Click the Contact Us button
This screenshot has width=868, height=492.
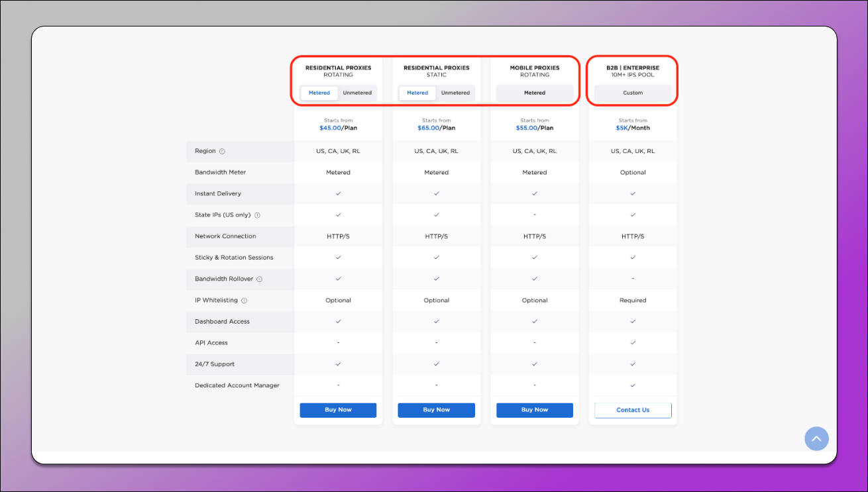pyautogui.click(x=633, y=410)
